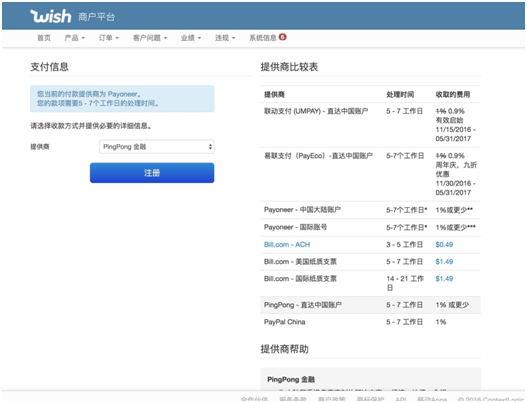Screen dimensions: 527x403
Task: Expand the 产品 menu
Action: tap(75, 38)
